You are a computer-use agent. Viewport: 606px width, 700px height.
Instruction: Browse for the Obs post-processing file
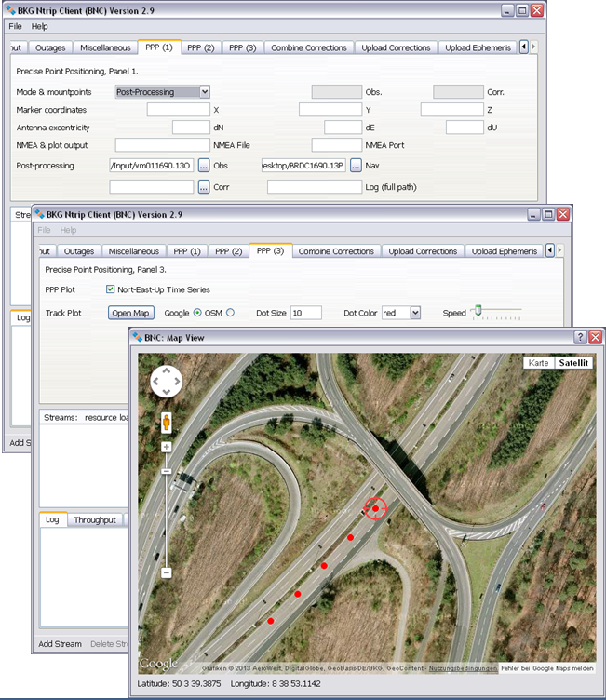pyautogui.click(x=203, y=166)
